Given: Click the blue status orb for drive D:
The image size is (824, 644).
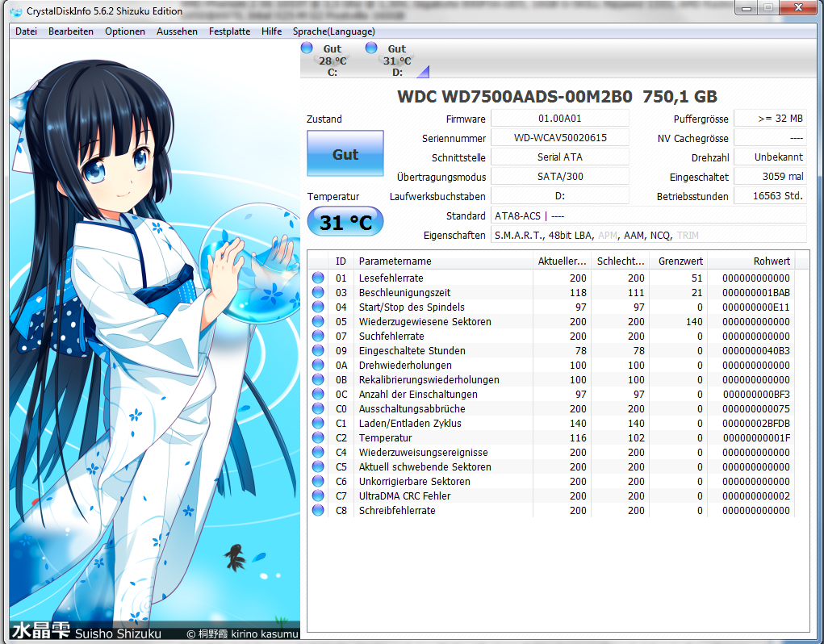Looking at the screenshot, I should pyautogui.click(x=371, y=48).
